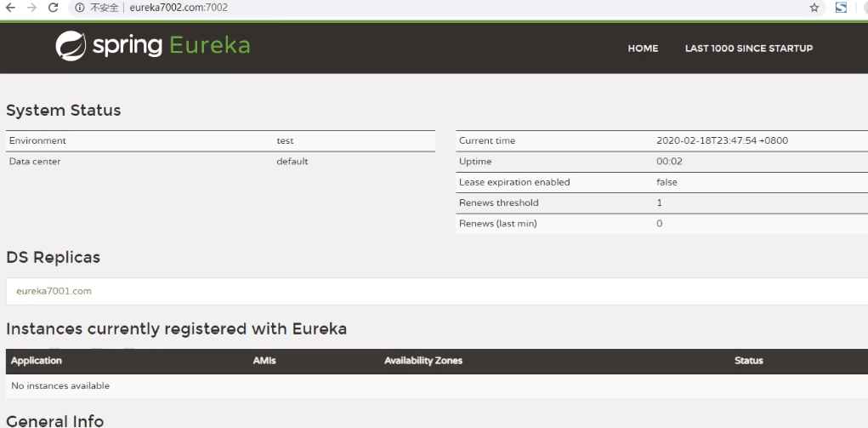Viewport: 868px width, 428px height.
Task: Click the '不安全' not-secure label
Action: 104,8
